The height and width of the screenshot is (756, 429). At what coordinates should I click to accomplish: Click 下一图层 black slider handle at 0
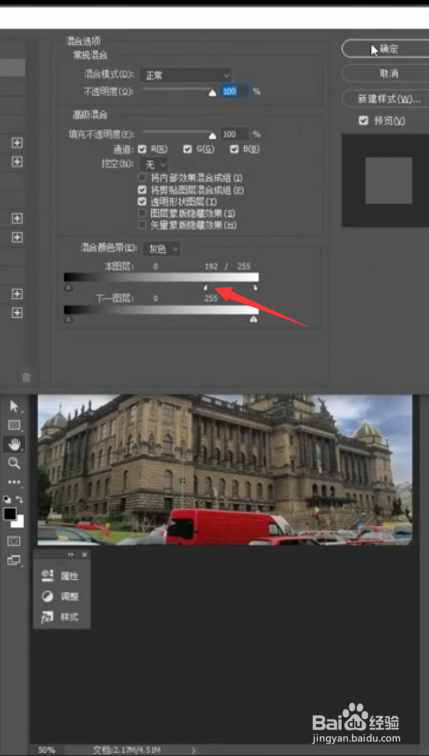[x=68, y=319]
